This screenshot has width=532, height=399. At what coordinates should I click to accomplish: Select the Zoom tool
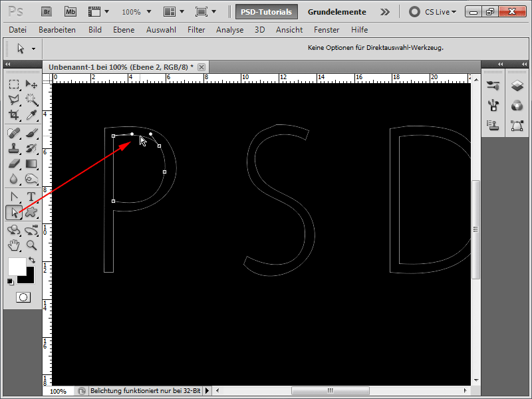(x=31, y=245)
